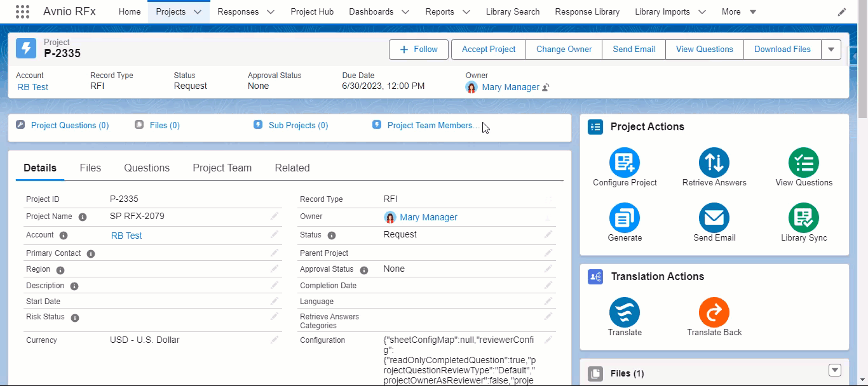The image size is (868, 386).
Task: Open the App Launcher grid icon
Action: pos(22,11)
